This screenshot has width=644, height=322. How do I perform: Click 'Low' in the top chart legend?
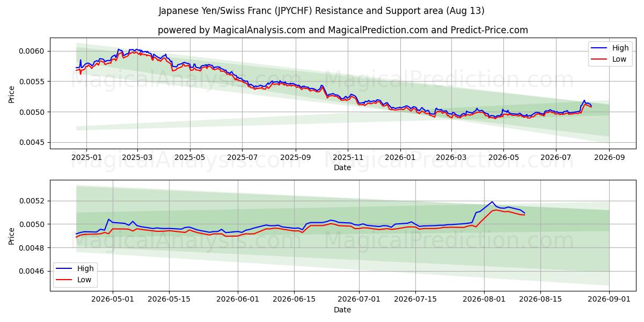pos(619,59)
